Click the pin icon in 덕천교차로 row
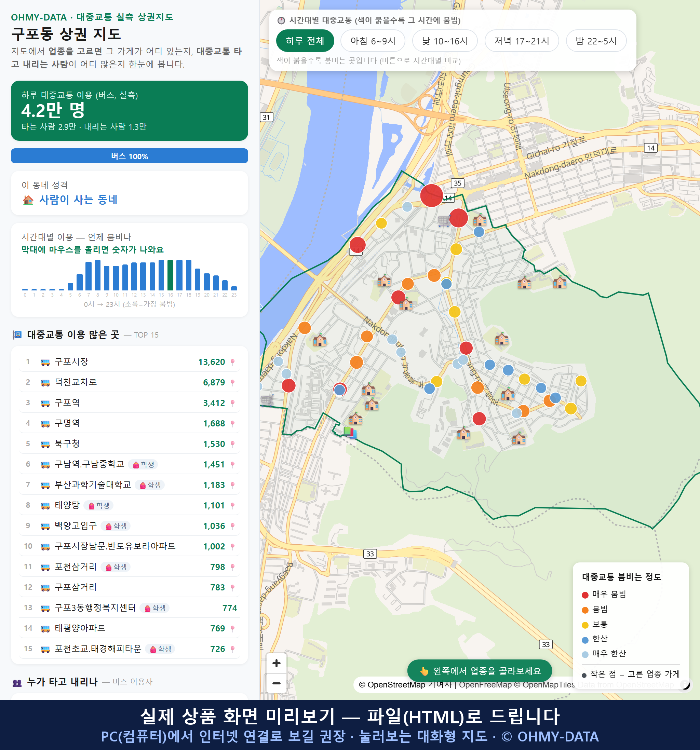The width and height of the screenshot is (700, 750). 232,383
